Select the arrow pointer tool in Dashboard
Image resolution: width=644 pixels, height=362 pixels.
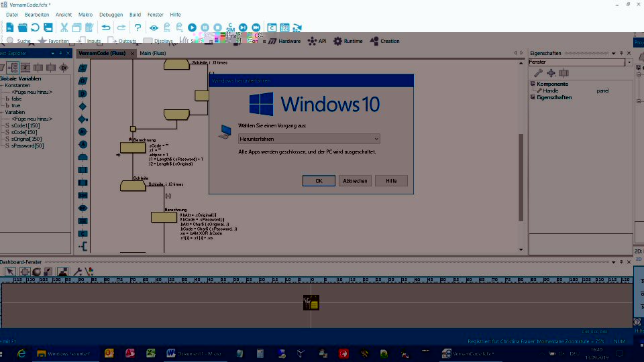click(x=10, y=271)
